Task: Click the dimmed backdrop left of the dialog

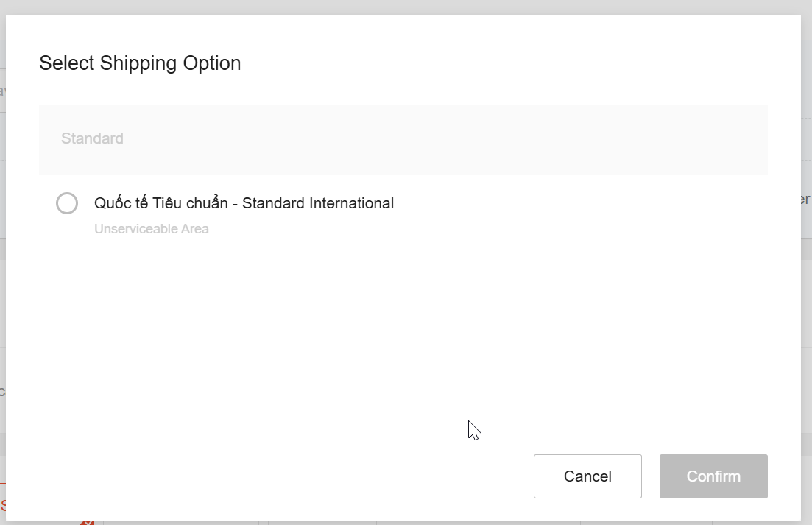Action: (2, 295)
